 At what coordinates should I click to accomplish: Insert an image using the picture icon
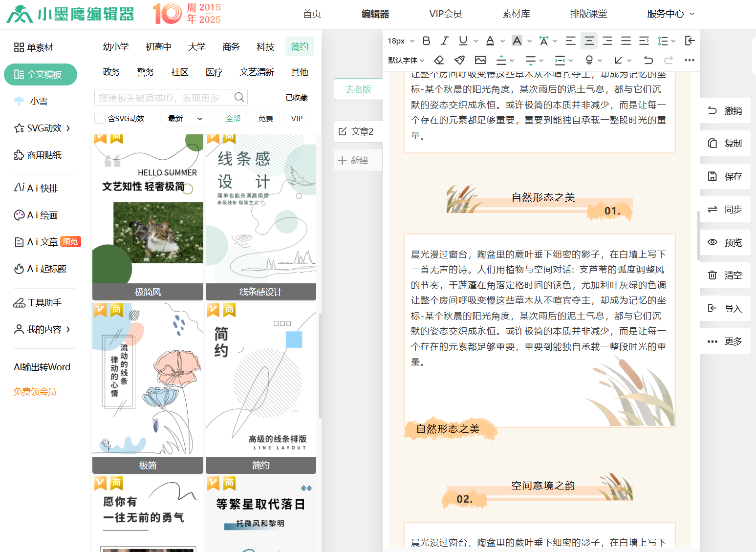[480, 60]
